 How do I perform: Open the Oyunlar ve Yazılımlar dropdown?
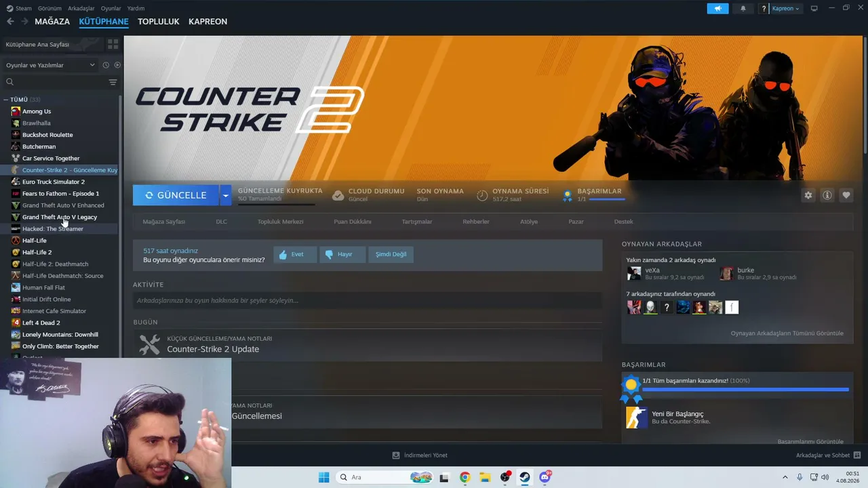50,65
